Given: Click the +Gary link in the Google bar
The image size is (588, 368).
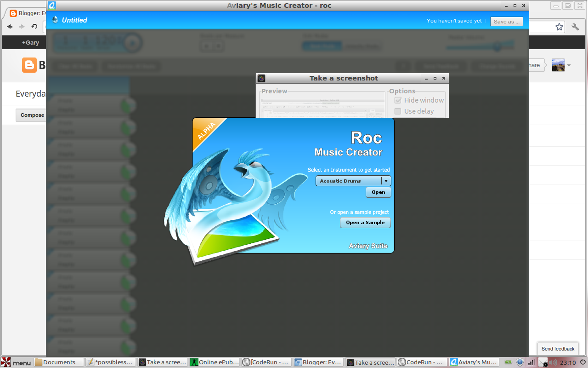Looking at the screenshot, I should (30, 43).
